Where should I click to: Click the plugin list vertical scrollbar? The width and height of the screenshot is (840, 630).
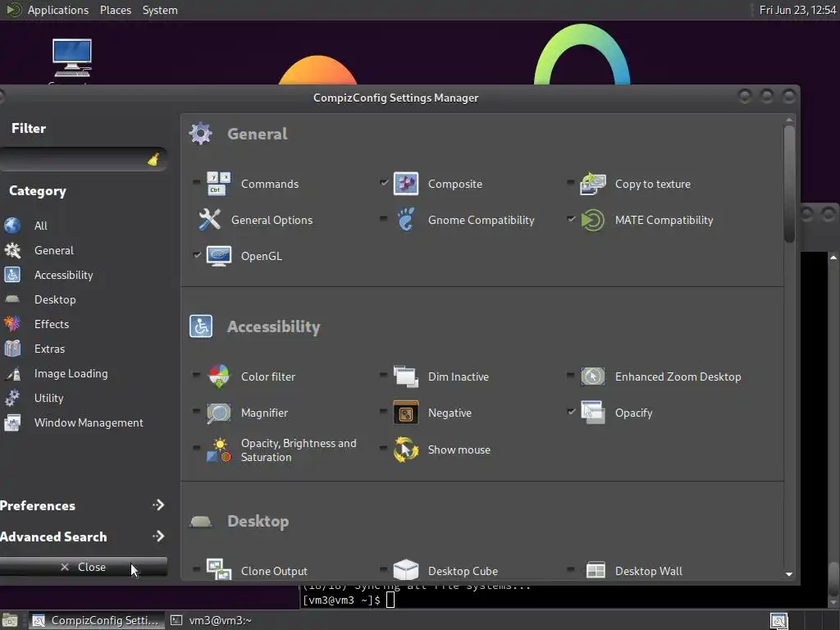click(788, 184)
